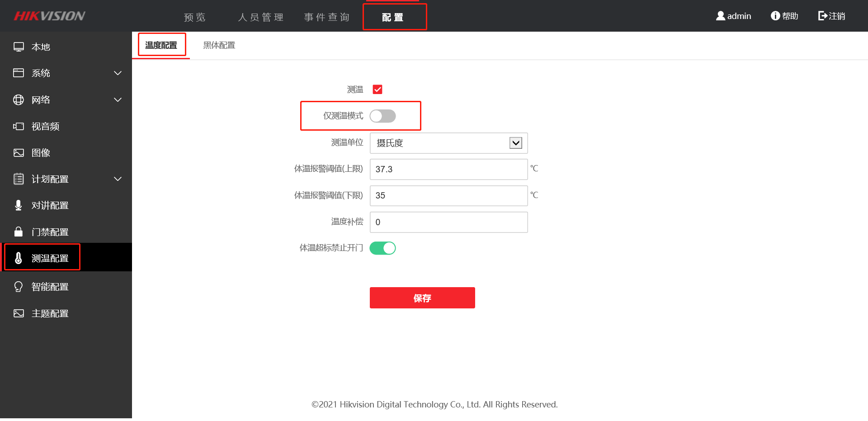Click the 本地 monitor icon in sidebar
868x421 pixels.
tap(19, 47)
